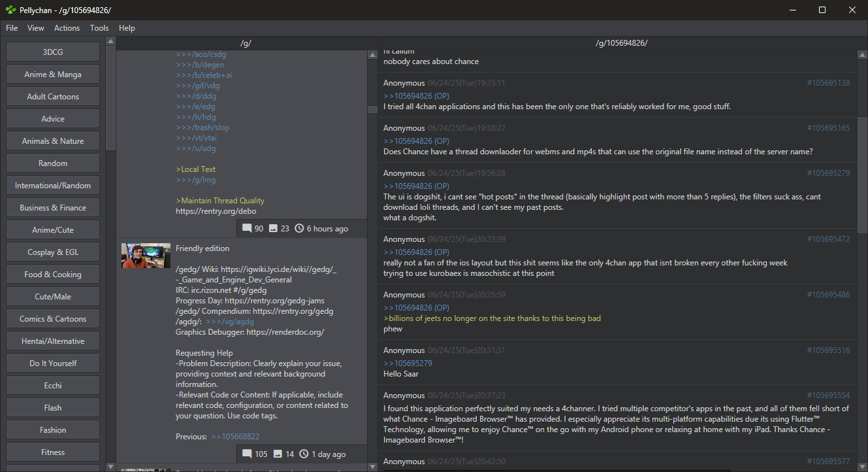
Task: Follow the >>>/gif/vdg link
Action: pyautogui.click(x=197, y=86)
